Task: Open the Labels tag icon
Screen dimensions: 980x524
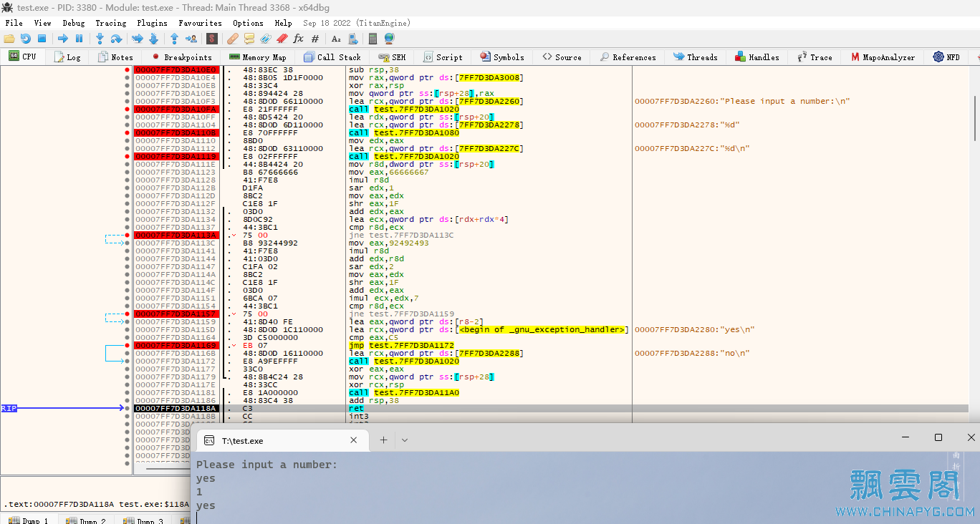Action: (266, 39)
